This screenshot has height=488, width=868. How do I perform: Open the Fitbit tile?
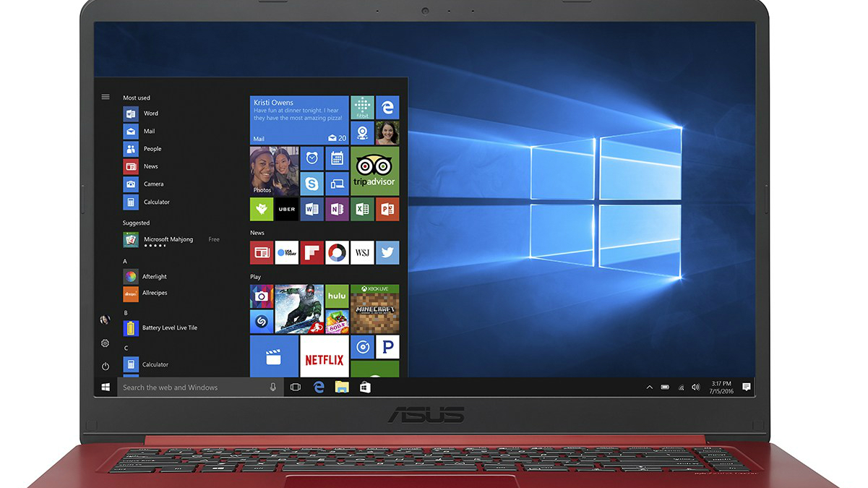362,107
